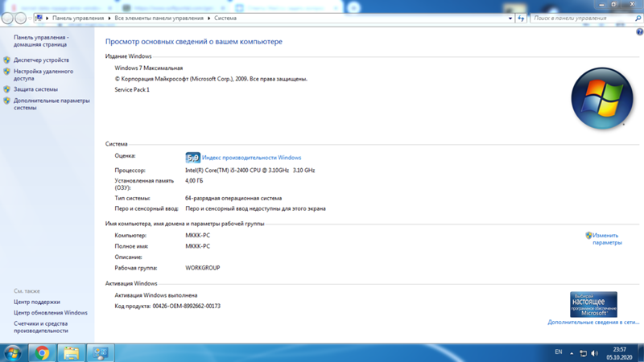Viewport: 644px width, 362px height.
Task: Click shield icon beside Защита системы
Action: (6, 89)
